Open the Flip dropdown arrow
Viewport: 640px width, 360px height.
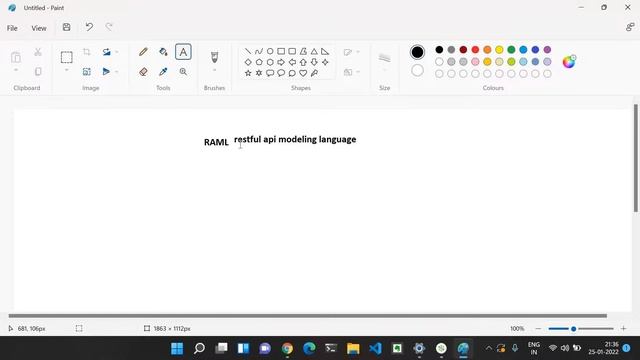point(117,72)
